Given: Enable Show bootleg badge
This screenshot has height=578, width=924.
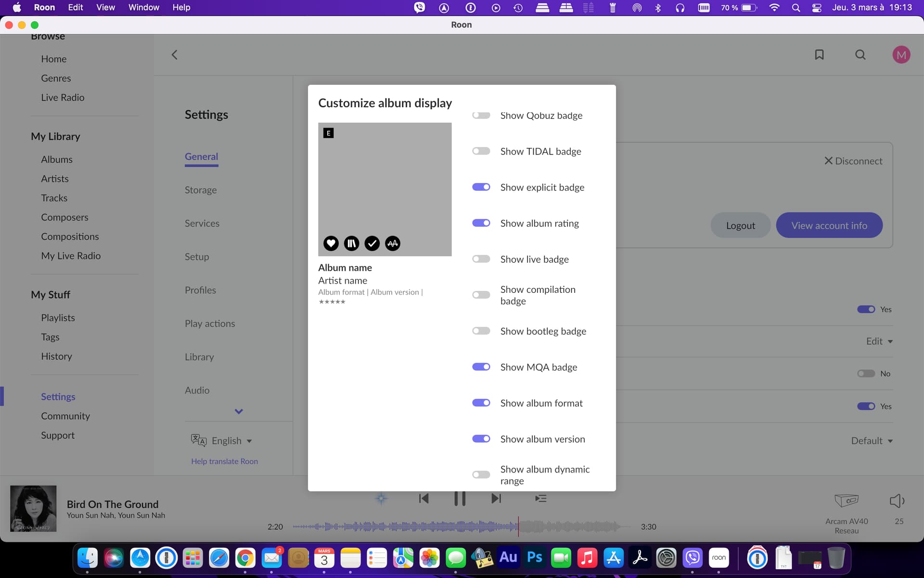Looking at the screenshot, I should [x=481, y=331].
